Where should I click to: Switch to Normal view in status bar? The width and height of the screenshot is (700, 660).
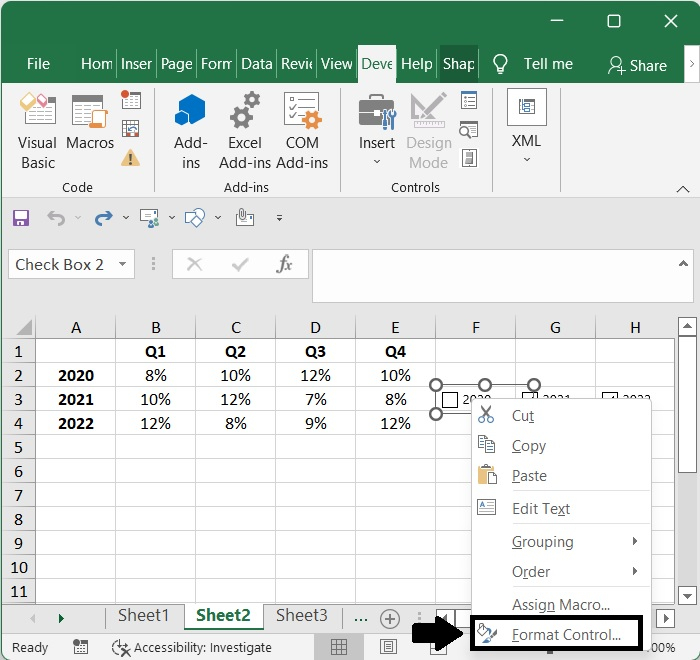pyautogui.click(x=340, y=647)
